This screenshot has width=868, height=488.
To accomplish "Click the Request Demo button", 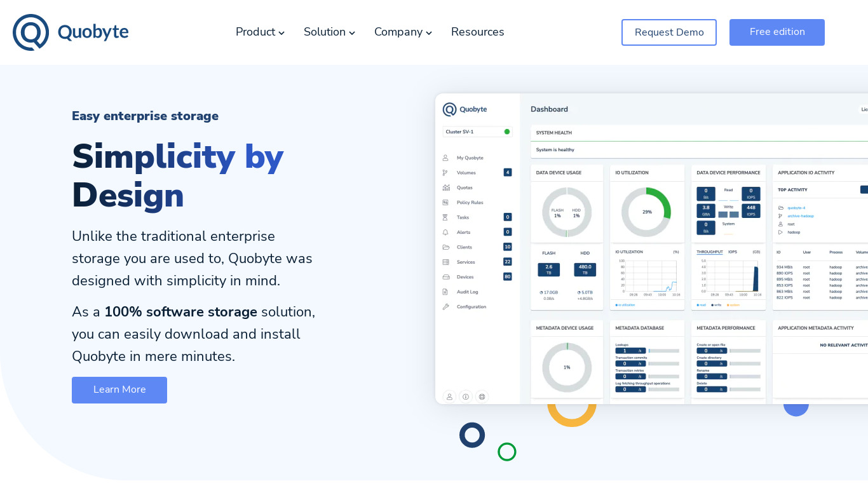I will 669,32.
